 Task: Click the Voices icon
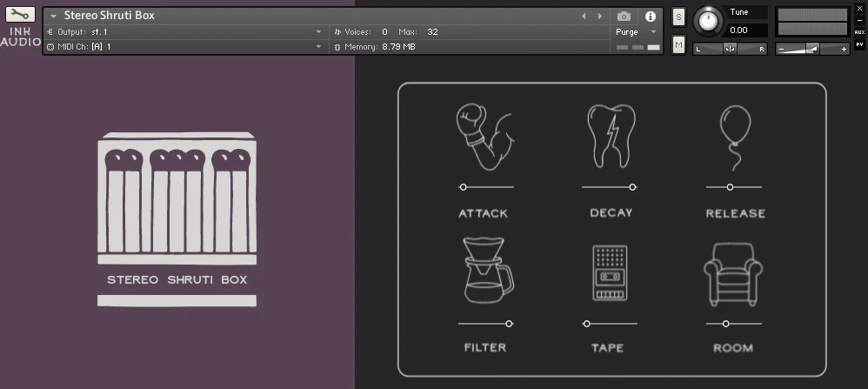(x=337, y=32)
